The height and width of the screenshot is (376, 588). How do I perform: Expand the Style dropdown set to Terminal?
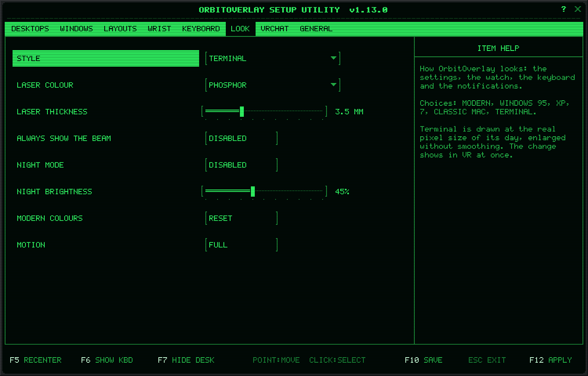(x=273, y=58)
